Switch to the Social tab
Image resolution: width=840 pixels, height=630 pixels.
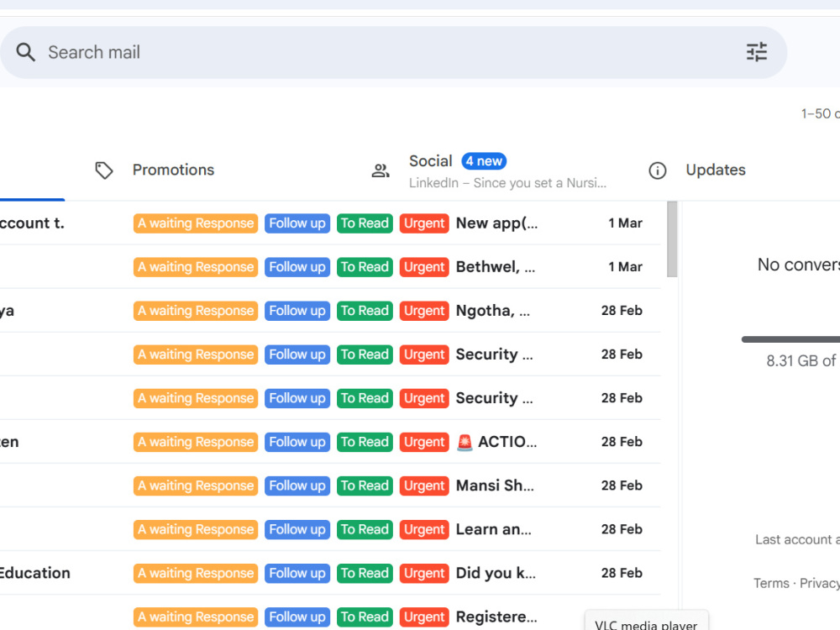[489, 171]
